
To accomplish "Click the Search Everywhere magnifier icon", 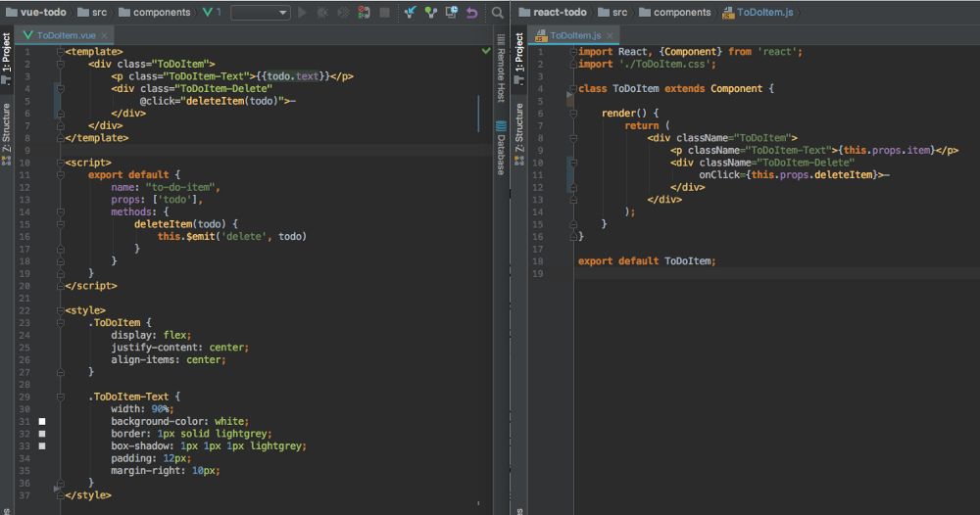I will coord(498,13).
